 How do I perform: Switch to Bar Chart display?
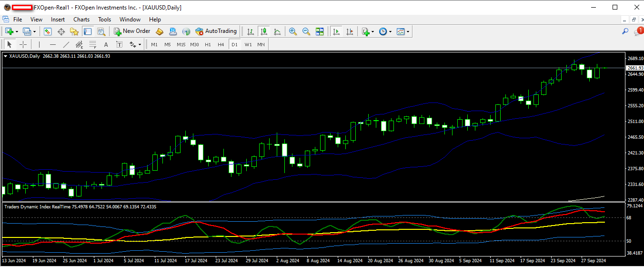[250, 31]
